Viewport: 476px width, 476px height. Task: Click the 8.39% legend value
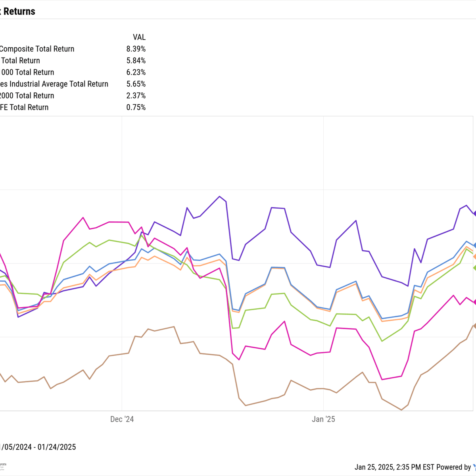click(136, 49)
